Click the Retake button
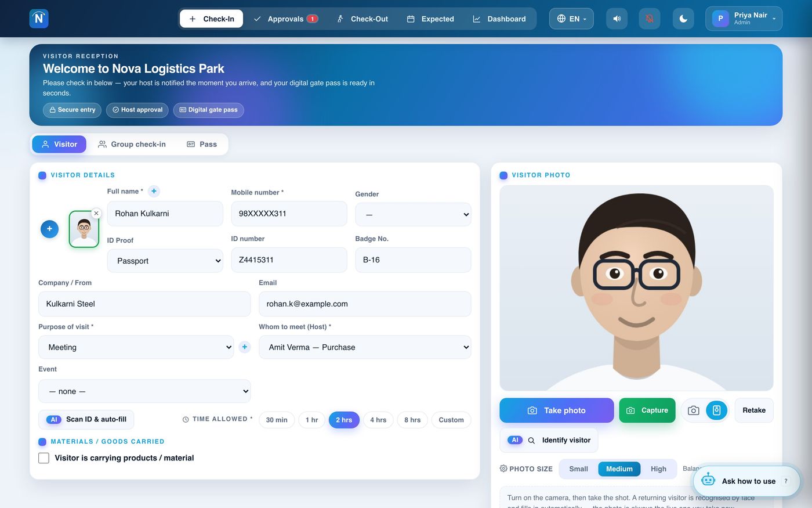Screen dimensions: 812x508 click(x=754, y=410)
